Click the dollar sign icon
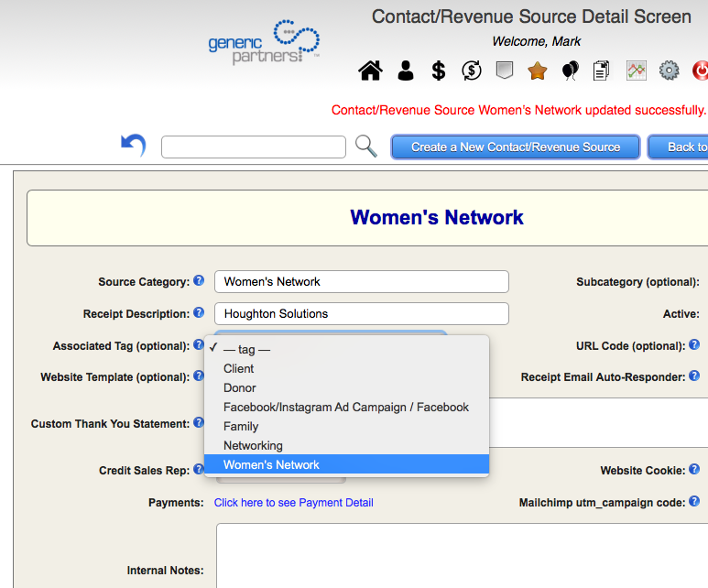708x588 pixels. [x=439, y=71]
